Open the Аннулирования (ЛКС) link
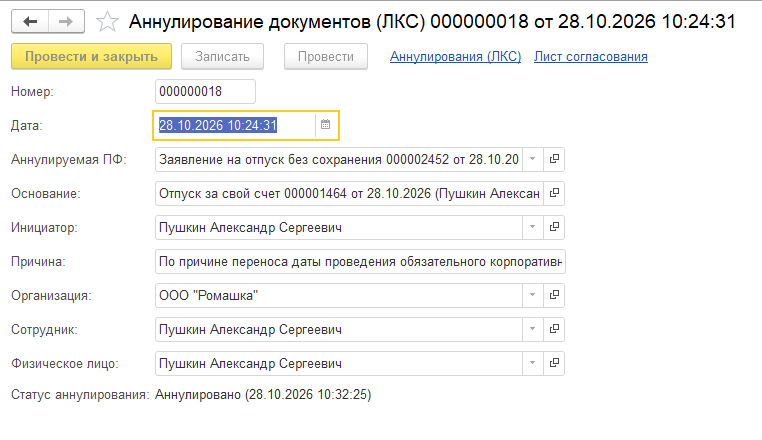This screenshot has width=762, height=440. [x=455, y=57]
